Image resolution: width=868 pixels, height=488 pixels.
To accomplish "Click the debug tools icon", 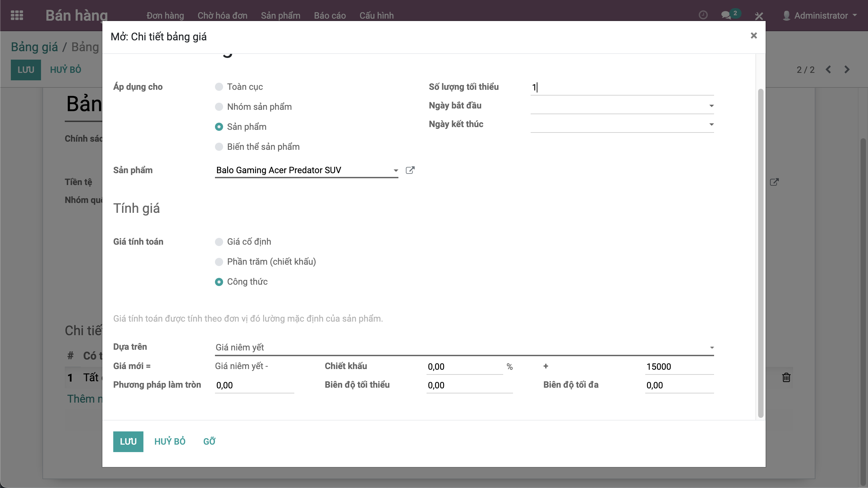I will point(759,16).
